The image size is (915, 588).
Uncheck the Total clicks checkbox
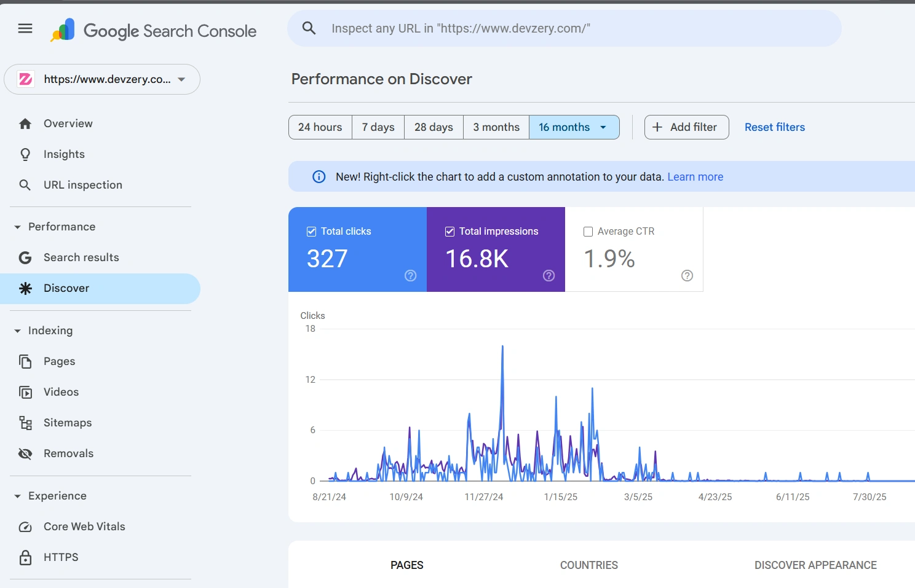(312, 232)
